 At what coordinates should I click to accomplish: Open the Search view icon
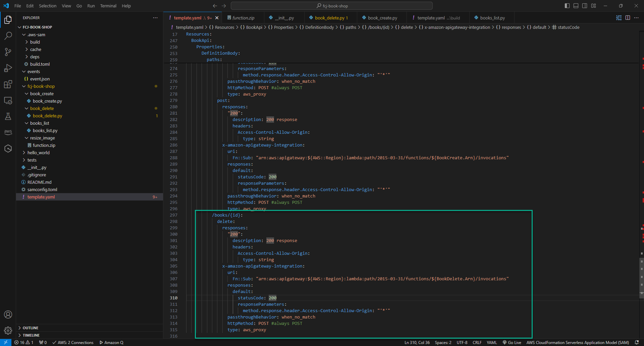click(x=8, y=36)
